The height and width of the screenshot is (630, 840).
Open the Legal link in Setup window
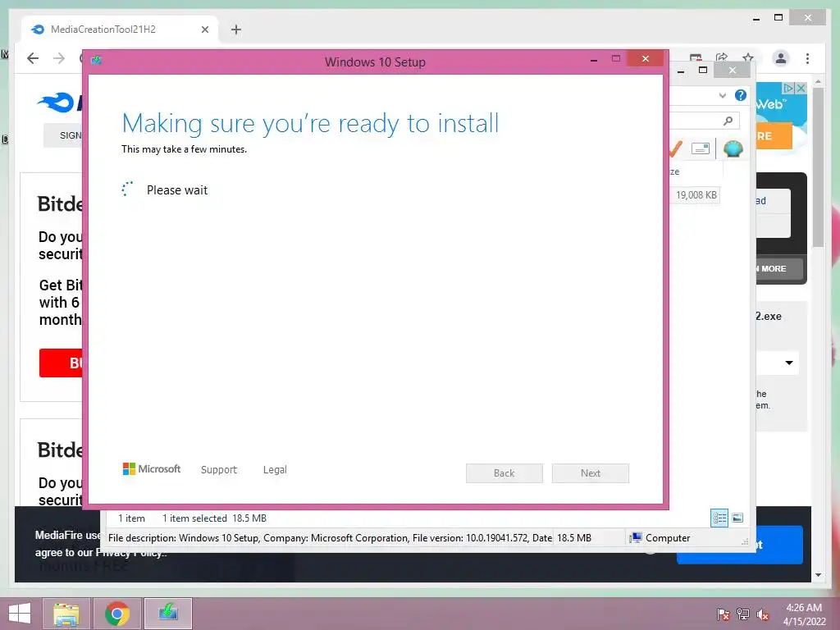tap(275, 470)
